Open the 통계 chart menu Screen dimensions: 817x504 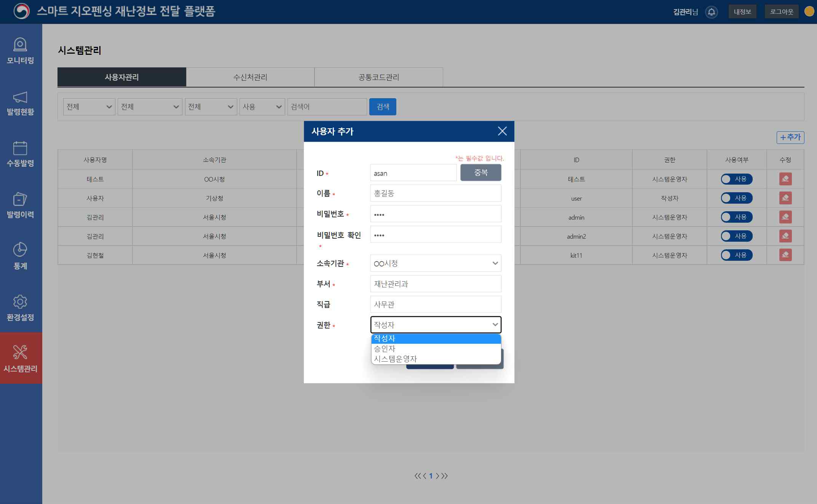tap(21, 257)
